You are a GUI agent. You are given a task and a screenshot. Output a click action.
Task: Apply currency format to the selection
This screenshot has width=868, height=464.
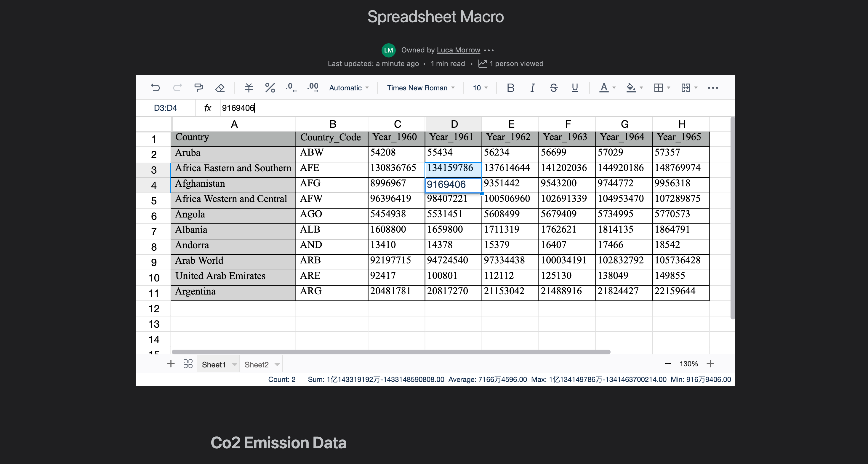click(x=248, y=88)
